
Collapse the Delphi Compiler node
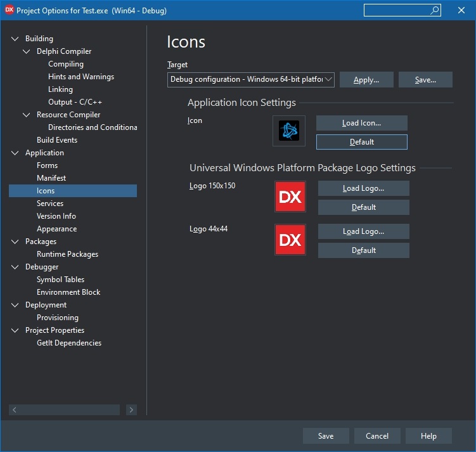27,51
